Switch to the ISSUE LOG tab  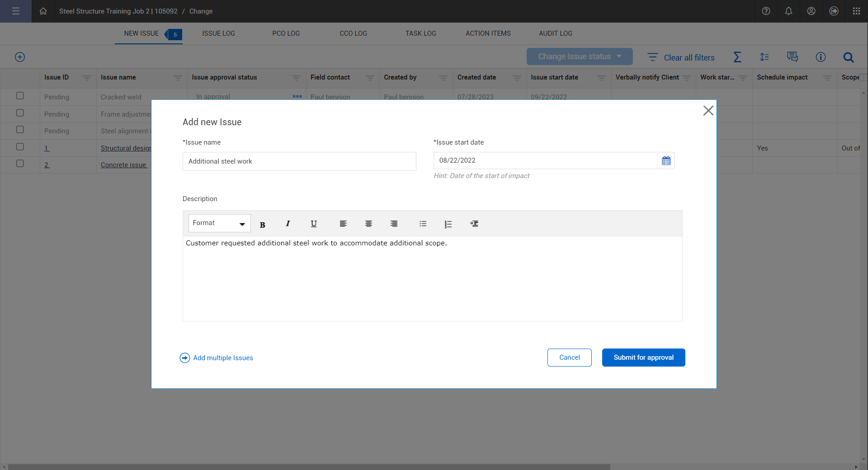[x=218, y=33]
